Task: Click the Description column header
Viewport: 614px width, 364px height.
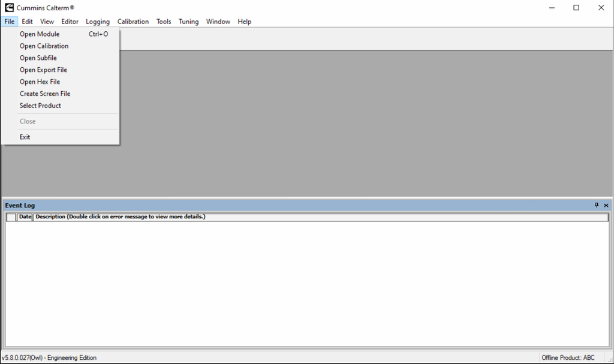Action: pos(120,217)
